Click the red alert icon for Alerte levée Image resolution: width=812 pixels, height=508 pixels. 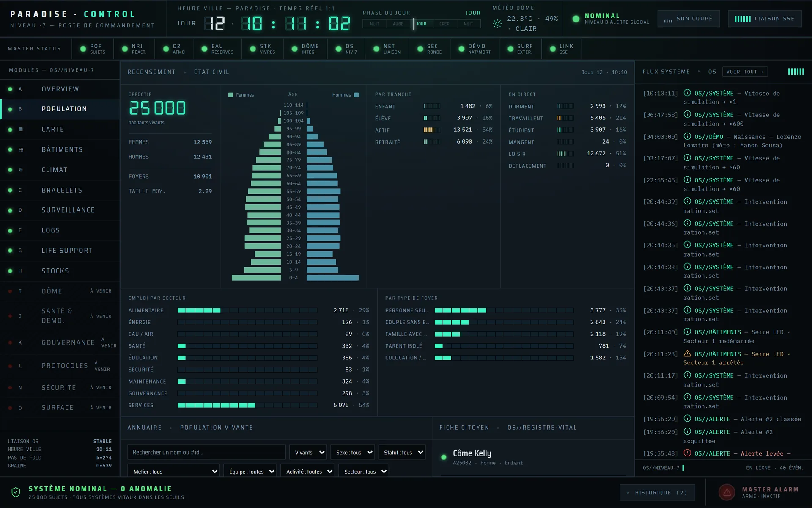coord(687,453)
